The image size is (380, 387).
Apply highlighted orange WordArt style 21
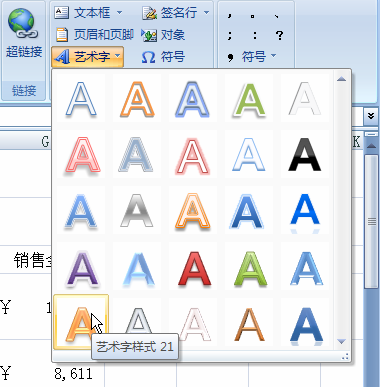pos(81,322)
